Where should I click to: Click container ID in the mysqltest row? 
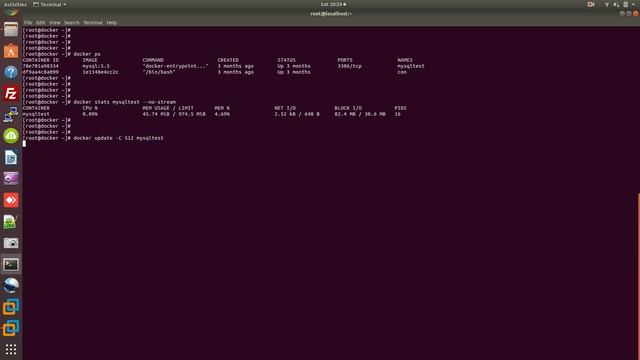tap(40, 66)
